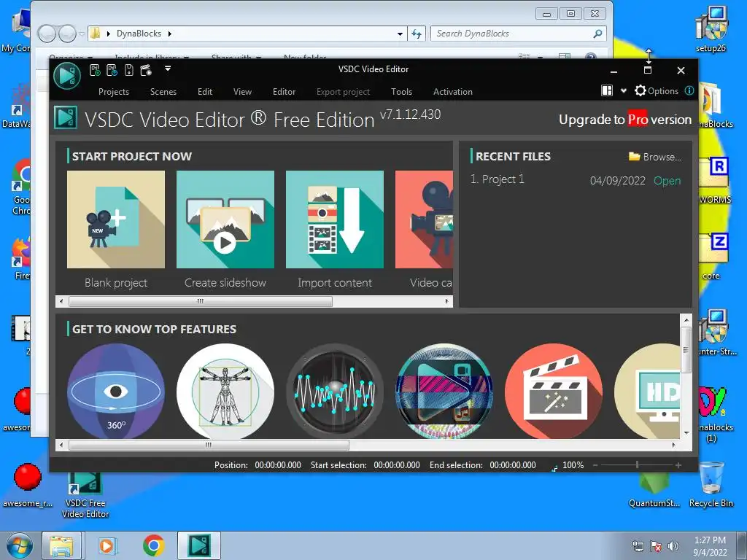The width and height of the screenshot is (747, 560).
Task: Click the Start Project scrollbar left arrow
Action: click(61, 301)
